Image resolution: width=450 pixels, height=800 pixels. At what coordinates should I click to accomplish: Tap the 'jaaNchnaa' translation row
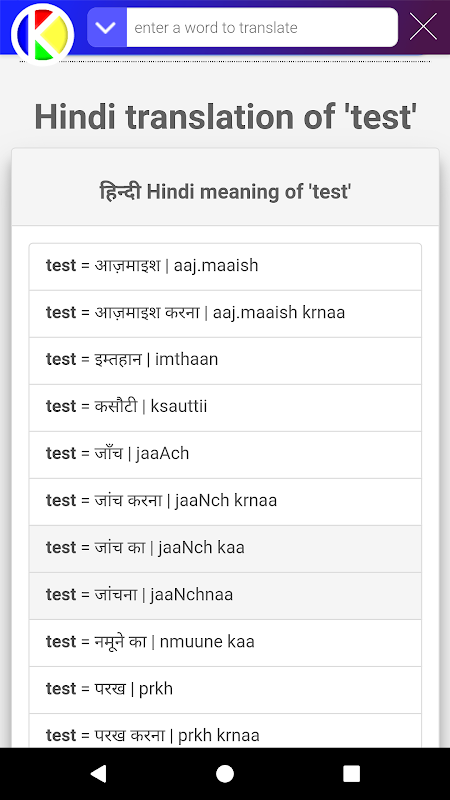coord(225,595)
